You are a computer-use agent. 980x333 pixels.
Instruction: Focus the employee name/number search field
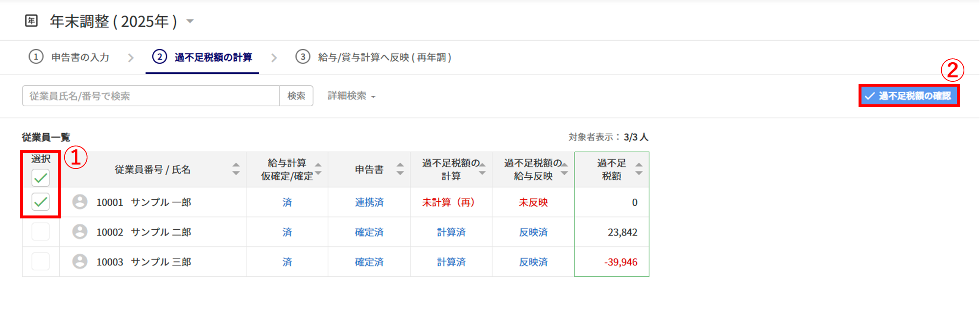[x=151, y=96]
